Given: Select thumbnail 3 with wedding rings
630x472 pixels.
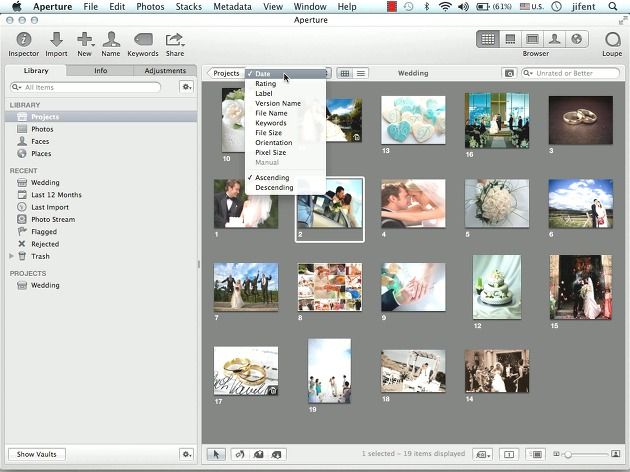Looking at the screenshot, I should click(581, 120).
